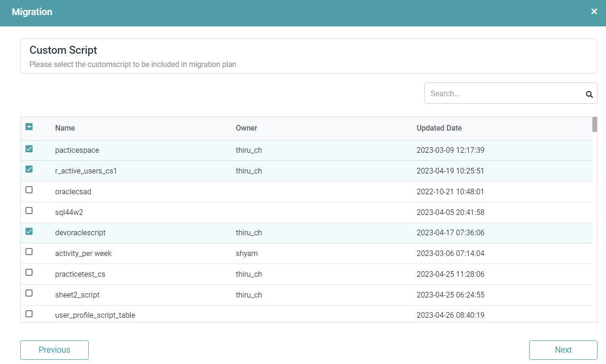Enable the activity_per week checkbox
This screenshot has width=606, height=364.
[29, 252]
